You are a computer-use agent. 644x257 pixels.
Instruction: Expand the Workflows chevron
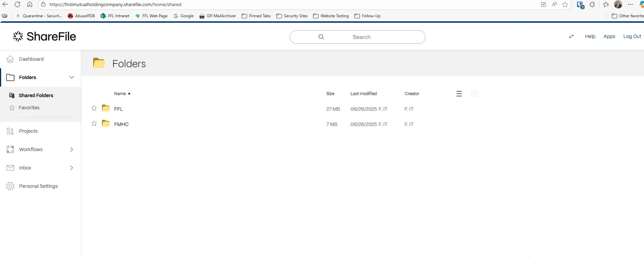[x=72, y=149]
